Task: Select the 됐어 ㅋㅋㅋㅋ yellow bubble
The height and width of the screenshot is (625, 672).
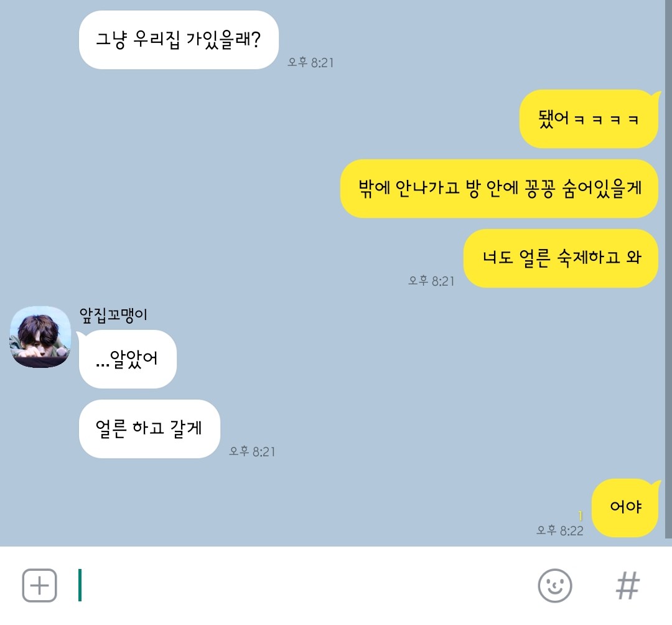Action: [x=589, y=119]
